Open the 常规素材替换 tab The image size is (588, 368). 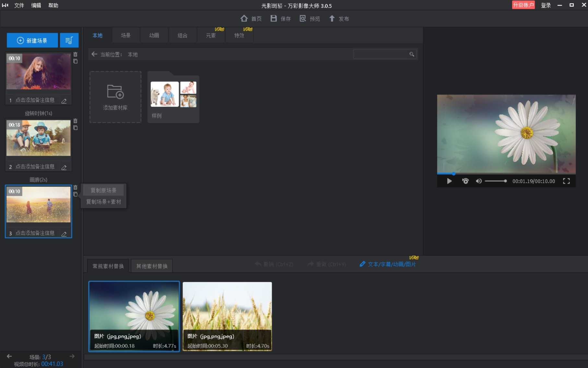click(108, 266)
